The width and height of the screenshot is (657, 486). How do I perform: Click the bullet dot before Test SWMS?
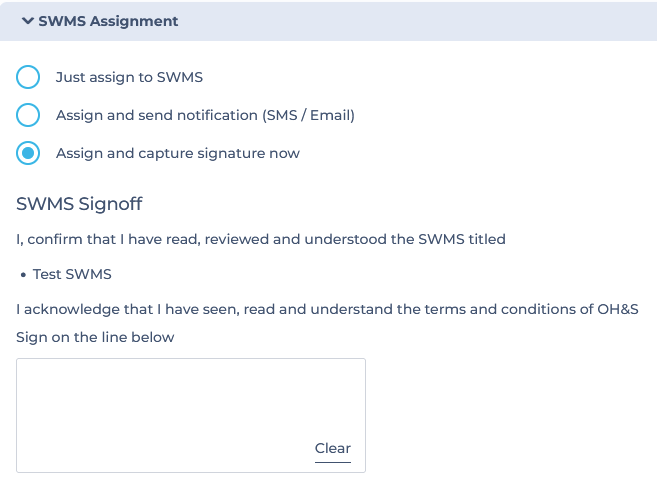tap(23, 275)
